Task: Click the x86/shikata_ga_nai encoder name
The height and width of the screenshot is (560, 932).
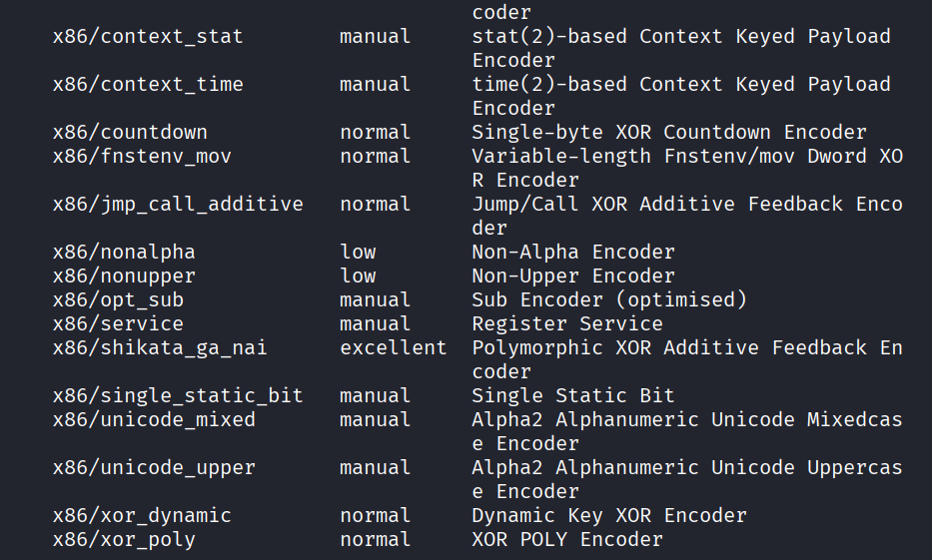Action: pos(160,347)
